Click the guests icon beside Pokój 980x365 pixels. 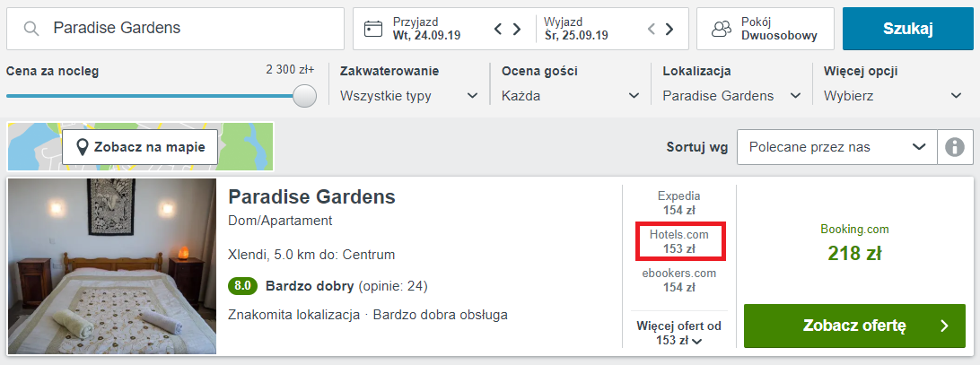click(722, 29)
